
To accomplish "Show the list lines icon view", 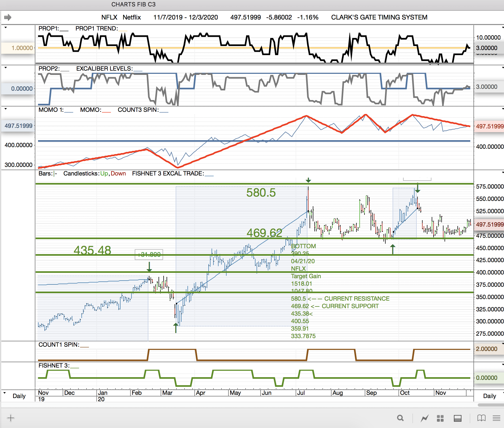I will pos(497,418).
